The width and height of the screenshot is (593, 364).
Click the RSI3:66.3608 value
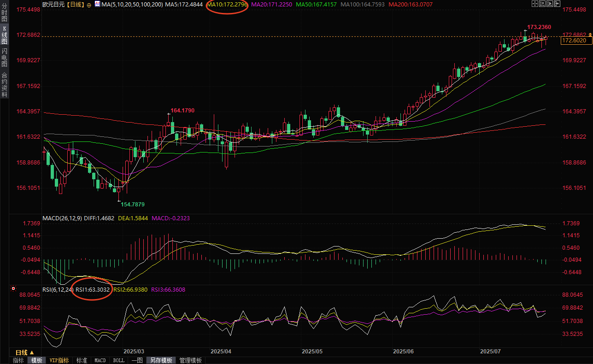[x=168, y=289]
